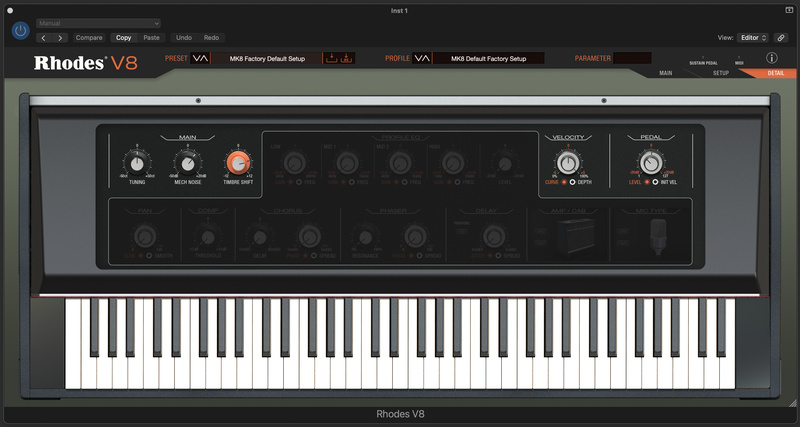
Task: Open the MK8 Factory Default Setup preset list
Action: pos(267,59)
